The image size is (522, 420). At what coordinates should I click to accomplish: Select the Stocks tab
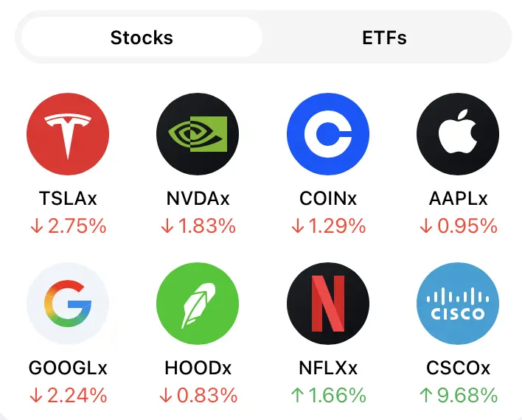pyautogui.click(x=142, y=38)
